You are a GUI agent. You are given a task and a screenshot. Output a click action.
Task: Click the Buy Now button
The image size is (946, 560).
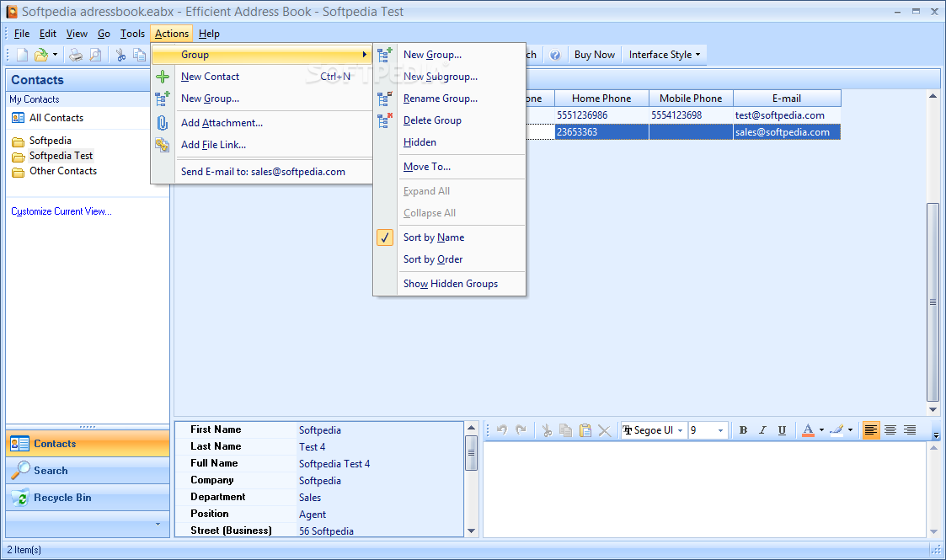point(594,55)
